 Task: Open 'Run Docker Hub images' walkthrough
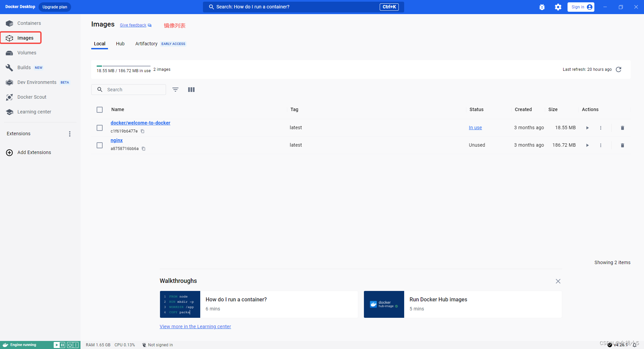pyautogui.click(x=463, y=304)
